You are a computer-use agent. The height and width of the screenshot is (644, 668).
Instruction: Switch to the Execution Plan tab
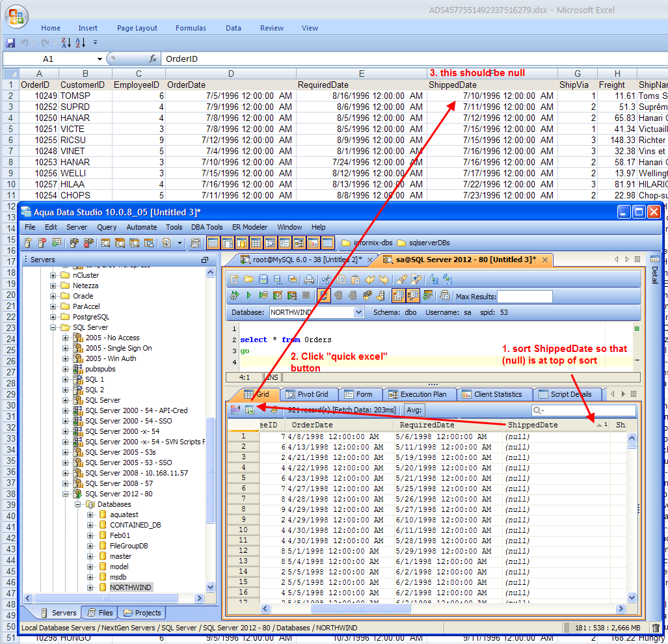[x=418, y=394]
